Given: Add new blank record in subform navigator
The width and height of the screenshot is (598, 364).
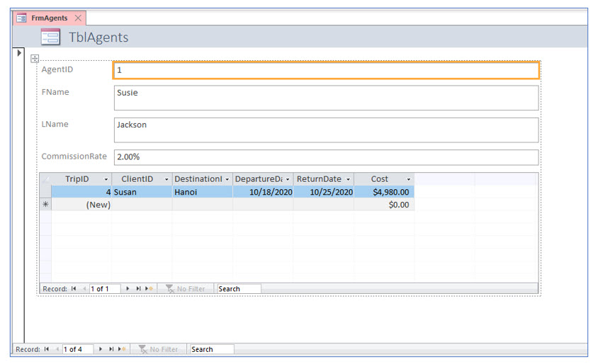Looking at the screenshot, I should pyautogui.click(x=149, y=288).
